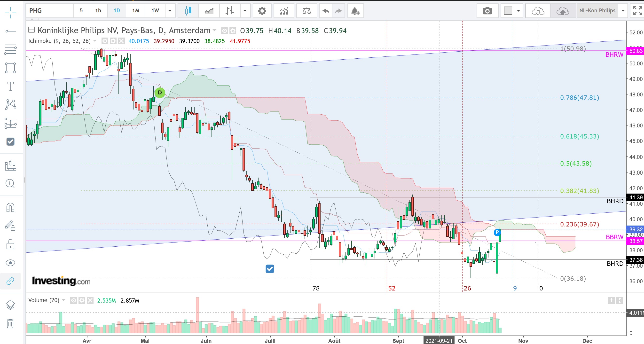644x344 pixels.
Task: Toggle visibility with eye icon in sidebar
Action: click(x=10, y=263)
